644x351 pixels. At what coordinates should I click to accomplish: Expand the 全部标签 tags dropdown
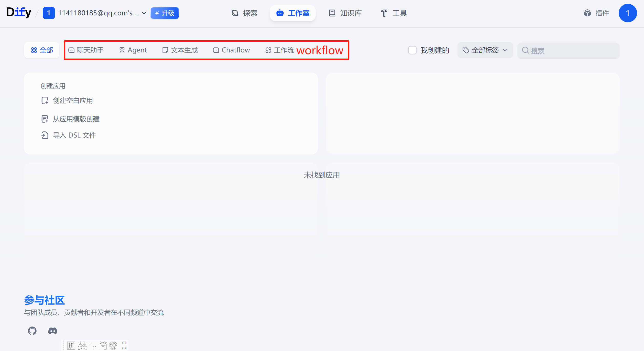(485, 50)
